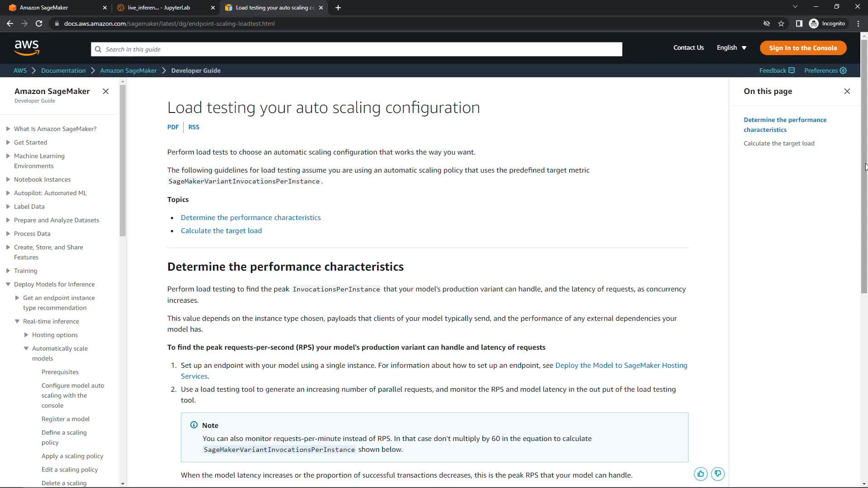868x488 pixels.
Task: Open Preferences gear settings
Action: (825, 70)
